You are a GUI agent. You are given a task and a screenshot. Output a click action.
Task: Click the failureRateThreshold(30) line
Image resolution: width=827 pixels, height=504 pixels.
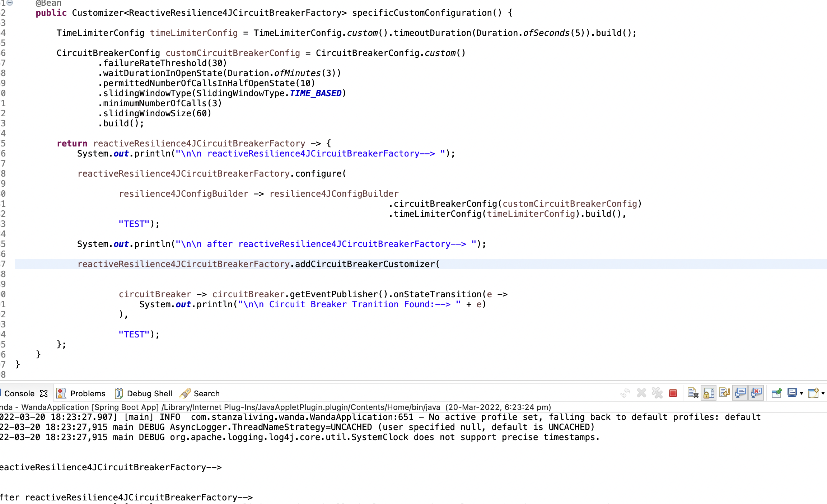[163, 63]
